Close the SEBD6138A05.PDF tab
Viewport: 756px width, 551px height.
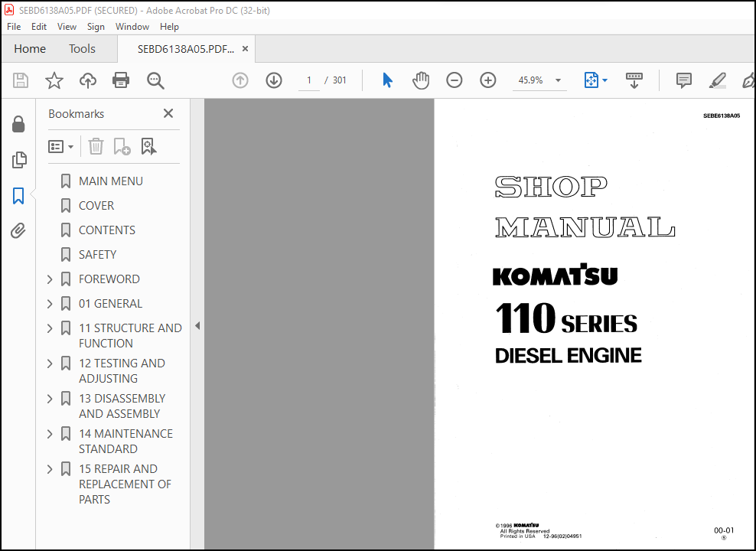pyautogui.click(x=245, y=49)
